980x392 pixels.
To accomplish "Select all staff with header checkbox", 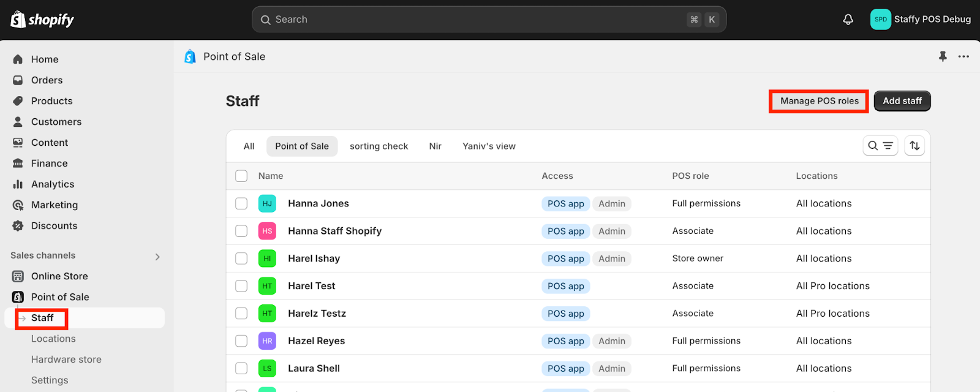I will point(241,176).
